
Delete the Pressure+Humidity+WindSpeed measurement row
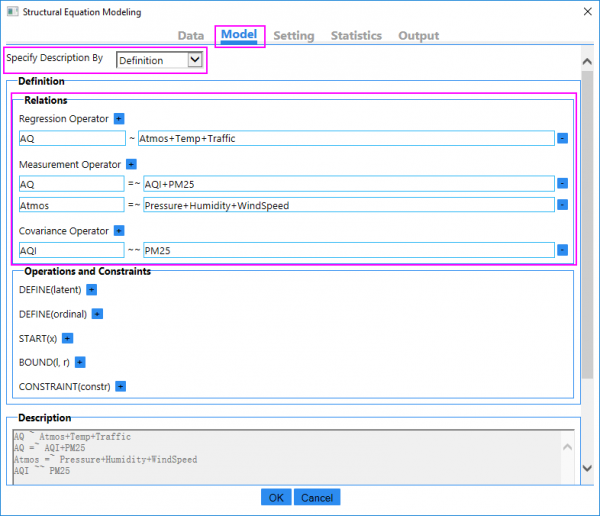tap(562, 205)
